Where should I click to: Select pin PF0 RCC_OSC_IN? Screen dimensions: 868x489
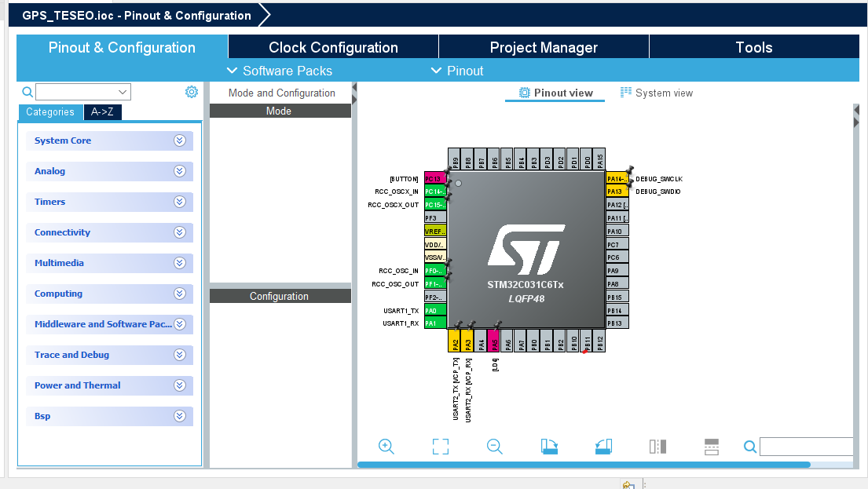[435, 271]
